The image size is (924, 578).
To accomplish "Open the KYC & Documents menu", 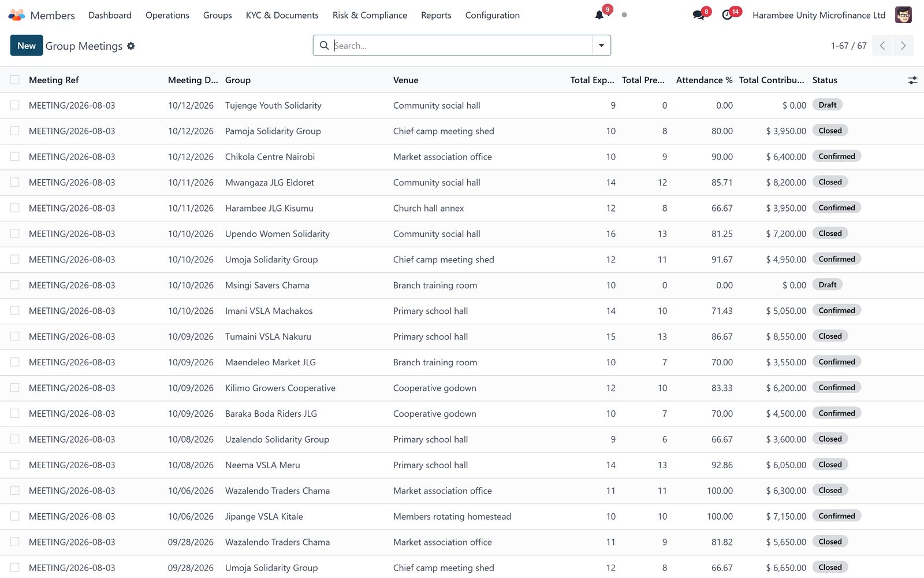I will tap(282, 15).
